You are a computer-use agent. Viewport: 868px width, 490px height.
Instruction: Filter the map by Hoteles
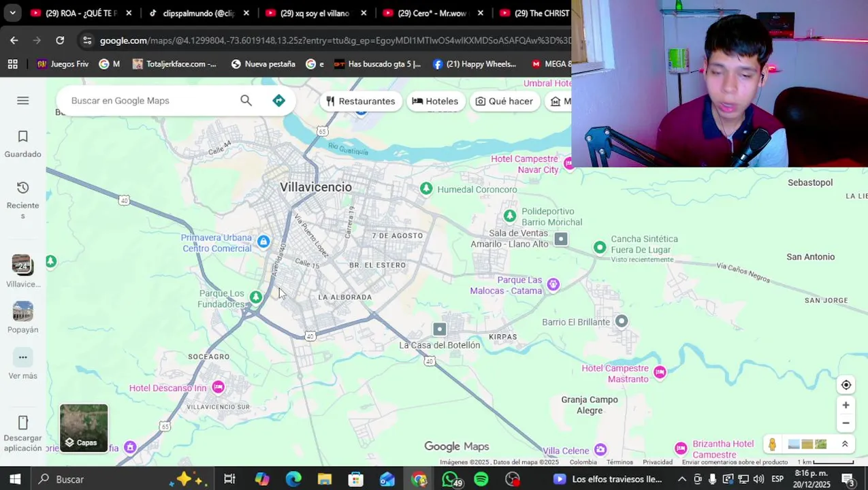(435, 101)
